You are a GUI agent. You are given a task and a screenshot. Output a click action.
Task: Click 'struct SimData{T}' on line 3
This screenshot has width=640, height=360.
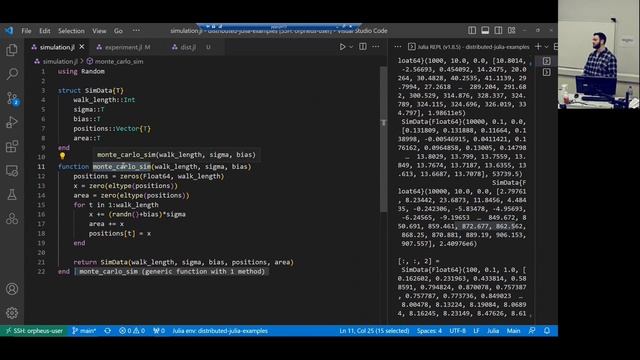tap(91, 91)
